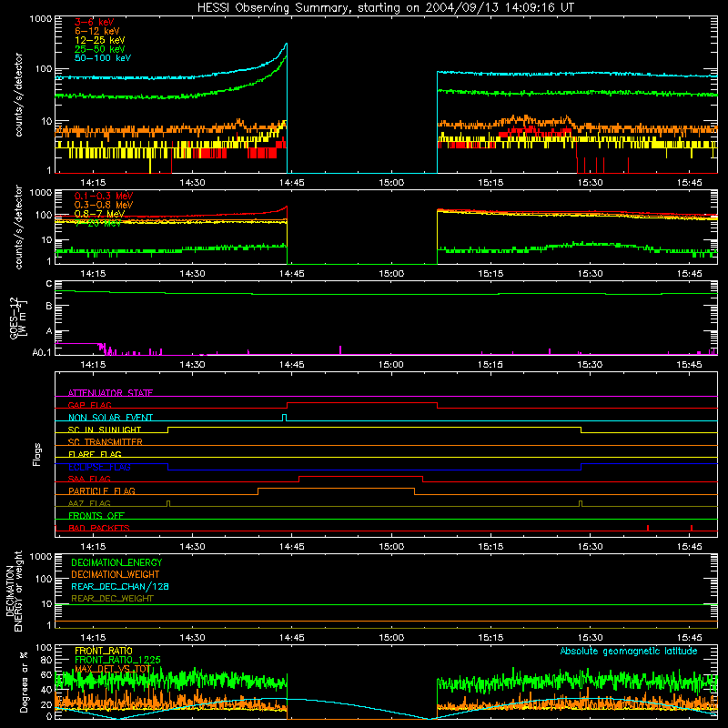Select the PARTICLE_FLAG label
Screen dimensions: 728x728
click(x=102, y=491)
